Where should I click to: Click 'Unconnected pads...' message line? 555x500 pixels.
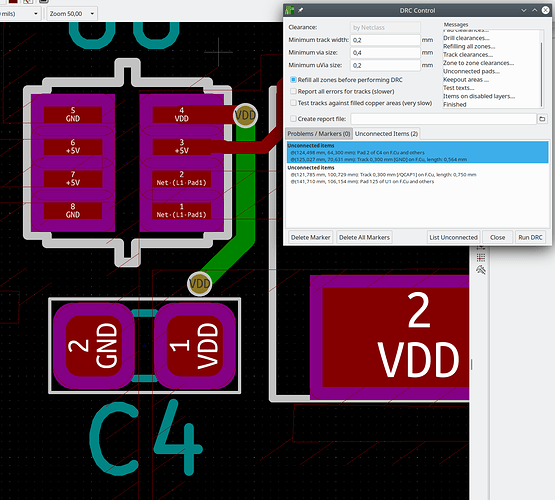pos(471,71)
